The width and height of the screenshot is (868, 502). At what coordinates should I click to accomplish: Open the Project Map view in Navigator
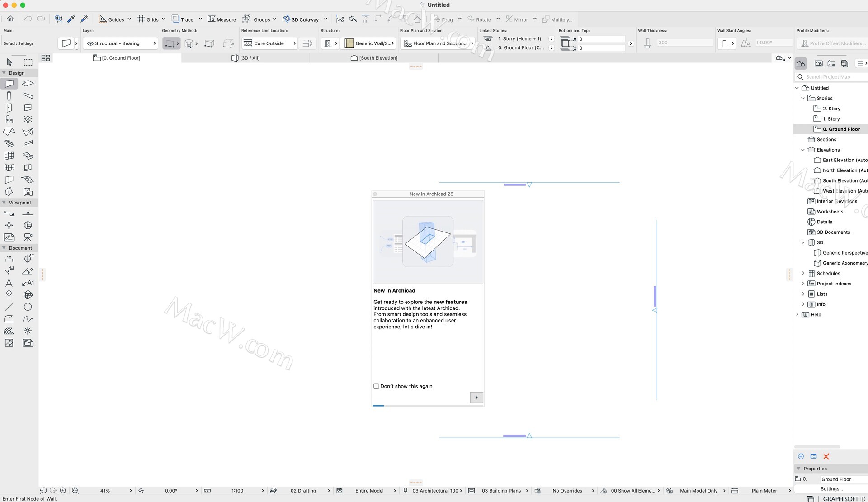[801, 63]
